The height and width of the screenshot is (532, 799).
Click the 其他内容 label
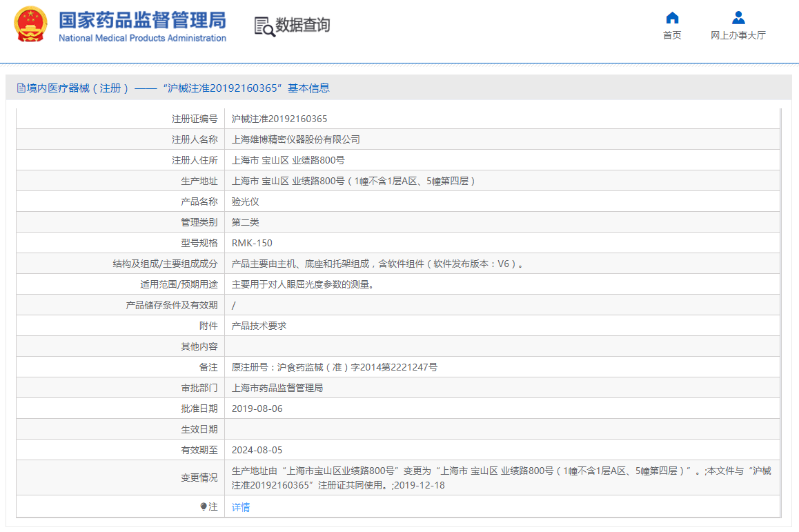(x=199, y=346)
